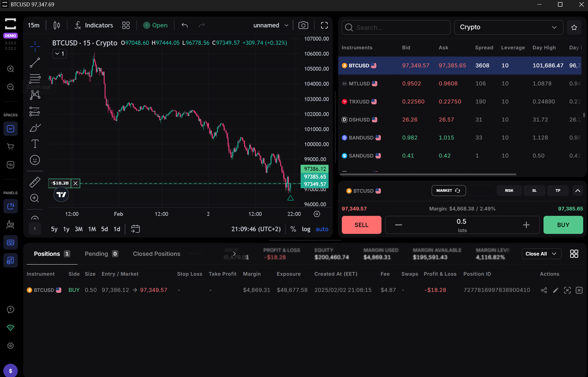
Task: Open the settings gear in left sidebar
Action: [x=11, y=346]
